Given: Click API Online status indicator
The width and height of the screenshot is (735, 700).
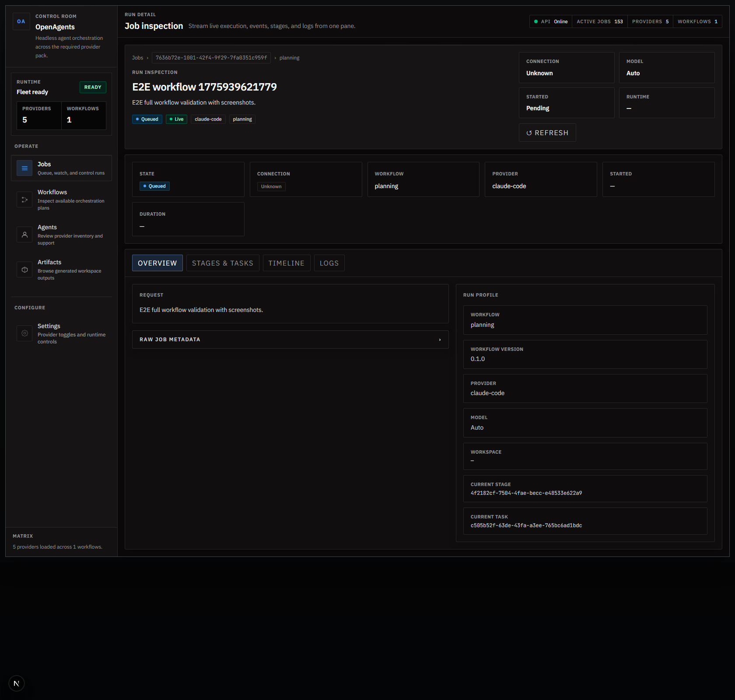Looking at the screenshot, I should point(551,21).
